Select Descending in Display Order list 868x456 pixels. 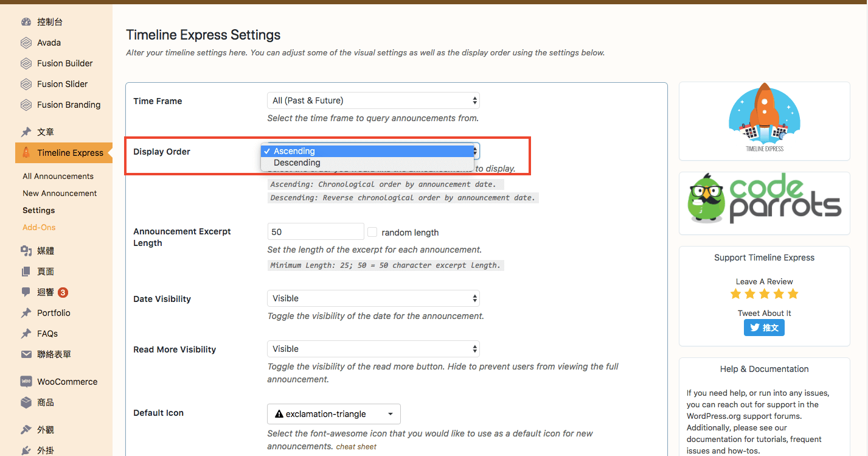pos(367,163)
